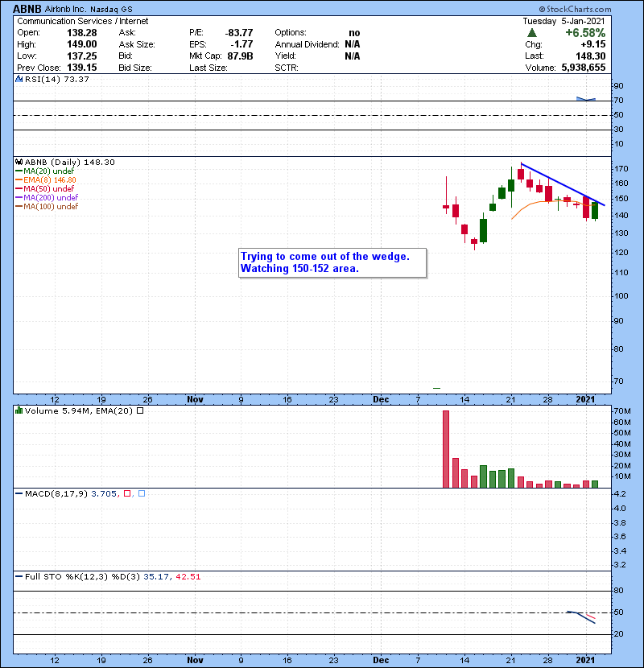This screenshot has width=644, height=668.
Task: Click the Low value 137.25
Action: click(x=82, y=56)
